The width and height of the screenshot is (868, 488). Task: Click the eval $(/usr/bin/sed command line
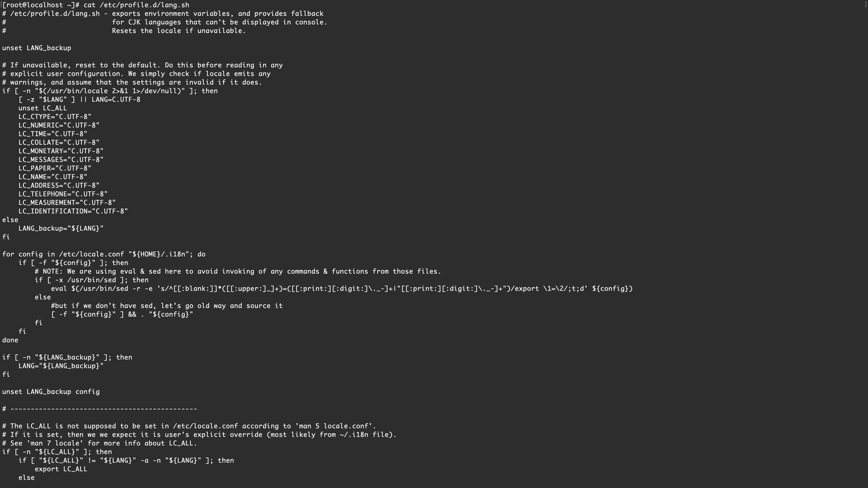tap(342, 289)
